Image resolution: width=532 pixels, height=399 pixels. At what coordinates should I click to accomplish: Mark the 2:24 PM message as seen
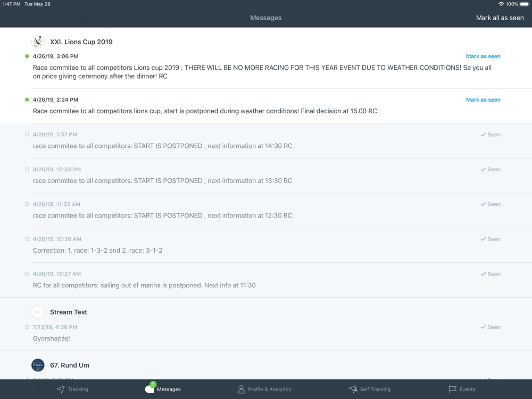(x=483, y=100)
